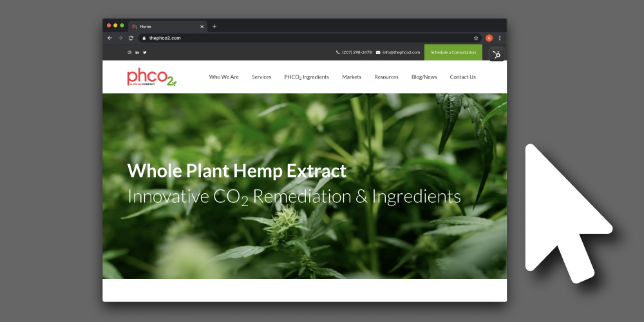Reload the page with the refresh icon
Screen dimensions: 644x322
[131, 38]
